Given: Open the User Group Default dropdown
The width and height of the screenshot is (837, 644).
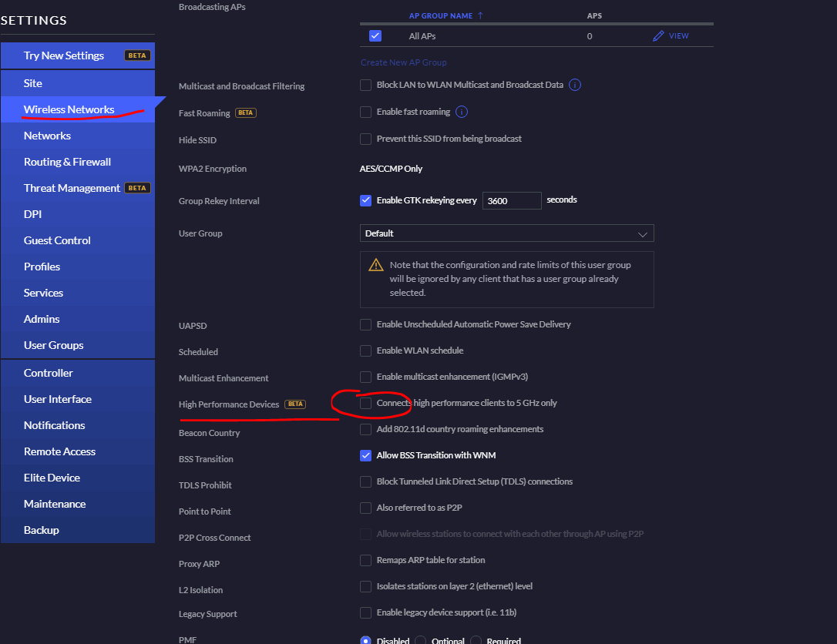Looking at the screenshot, I should (506, 233).
